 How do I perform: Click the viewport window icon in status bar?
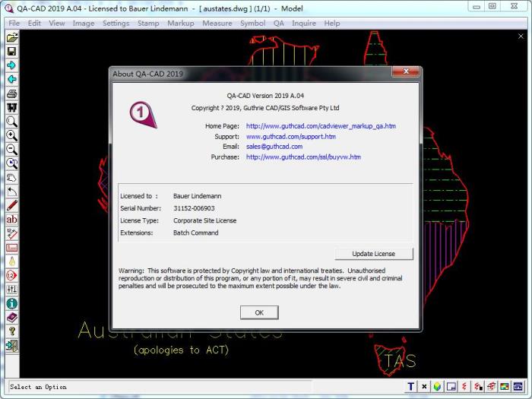(x=451, y=386)
